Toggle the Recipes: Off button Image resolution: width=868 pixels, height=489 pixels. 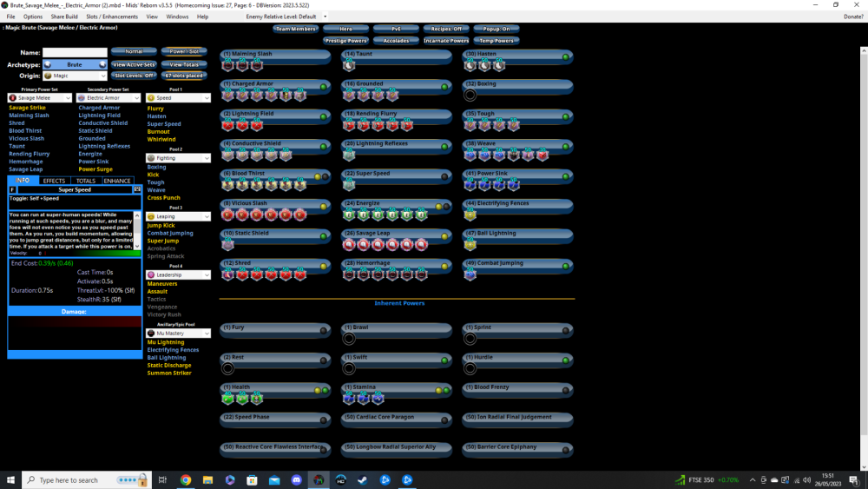[x=447, y=29]
